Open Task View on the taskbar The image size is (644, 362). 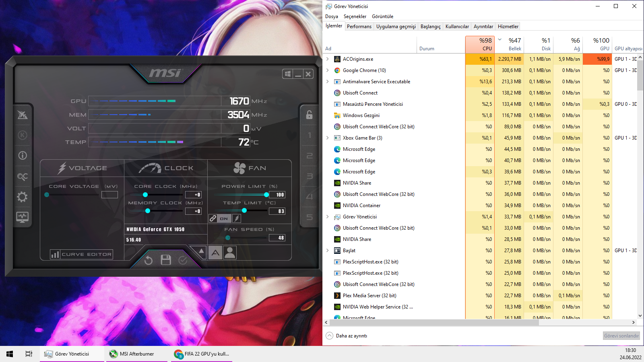(x=29, y=354)
